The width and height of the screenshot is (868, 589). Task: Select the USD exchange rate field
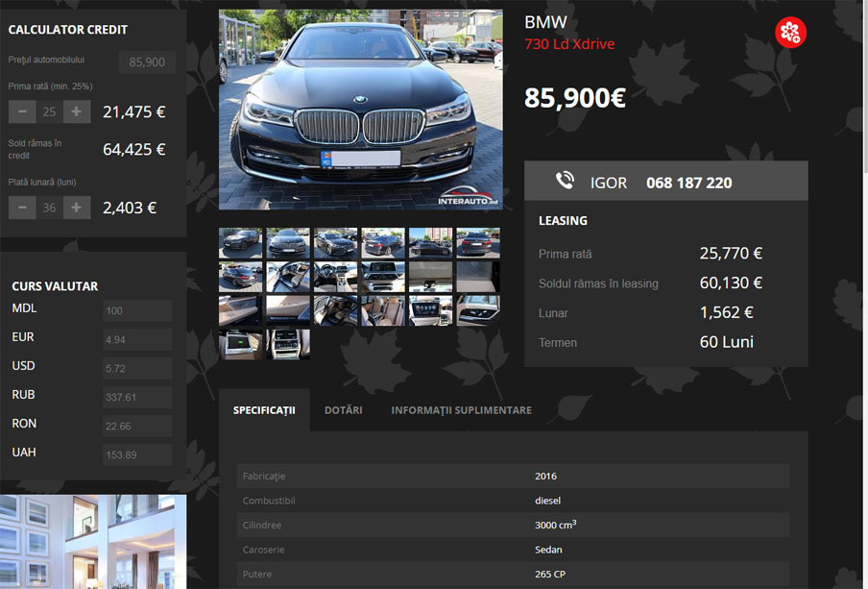137,368
